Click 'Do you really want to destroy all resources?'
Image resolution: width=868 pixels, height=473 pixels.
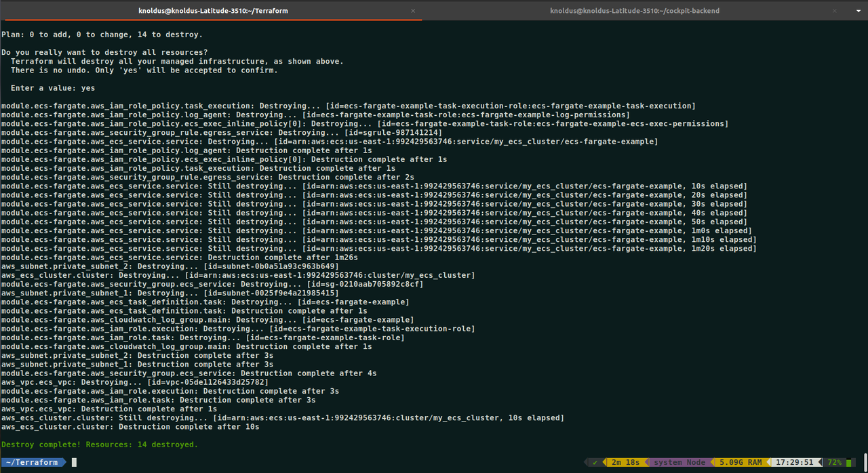(x=104, y=52)
